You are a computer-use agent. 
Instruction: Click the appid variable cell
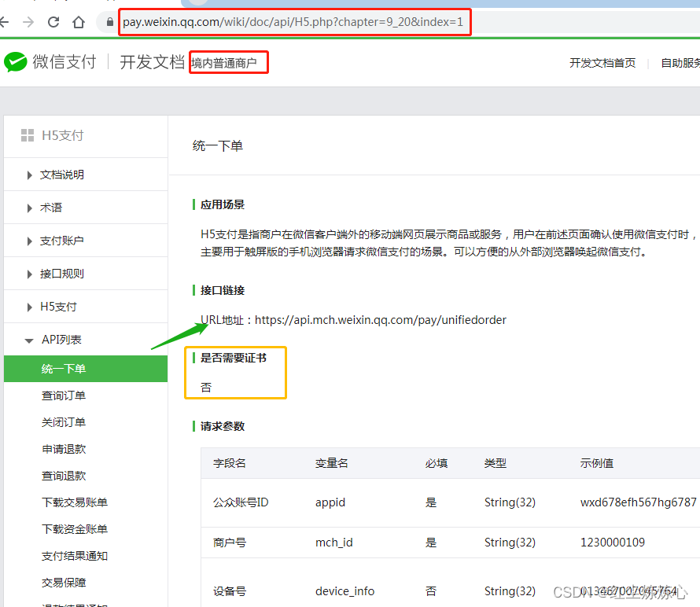pos(330,502)
